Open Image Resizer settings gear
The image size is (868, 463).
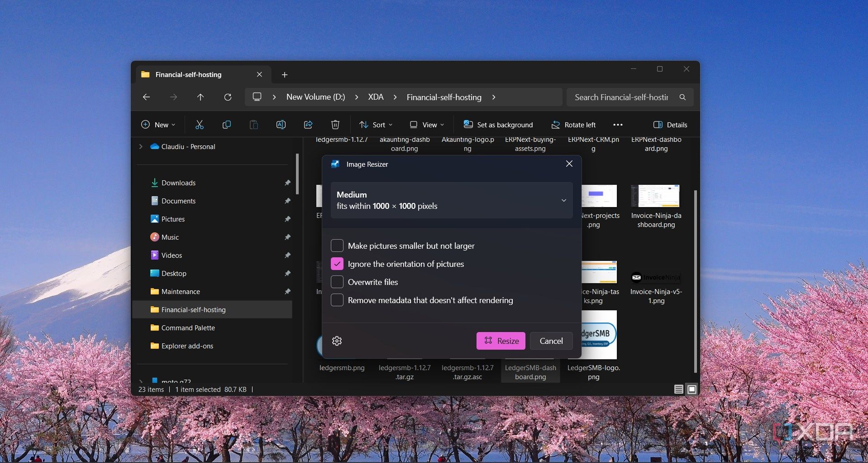coord(337,341)
